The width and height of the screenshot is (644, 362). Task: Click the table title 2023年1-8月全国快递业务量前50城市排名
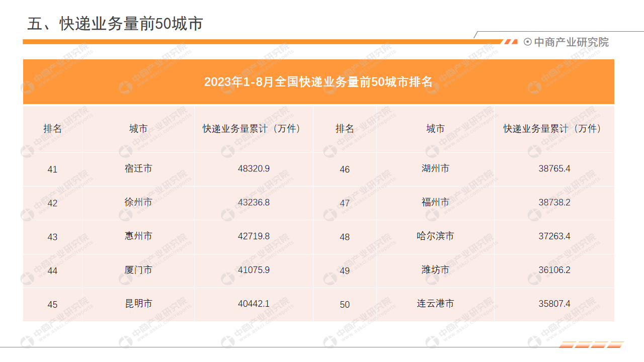click(318, 82)
